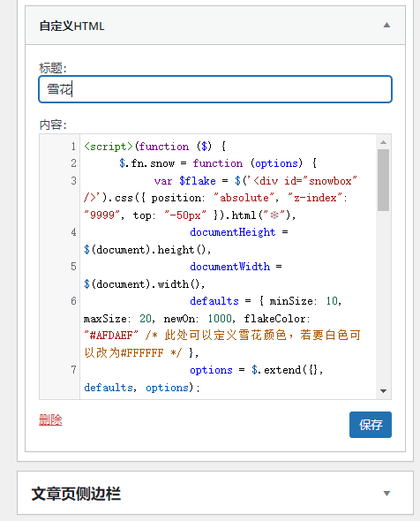Click the "$.fn.snow" text in code
The height and width of the screenshot is (521, 420).
pos(146,163)
